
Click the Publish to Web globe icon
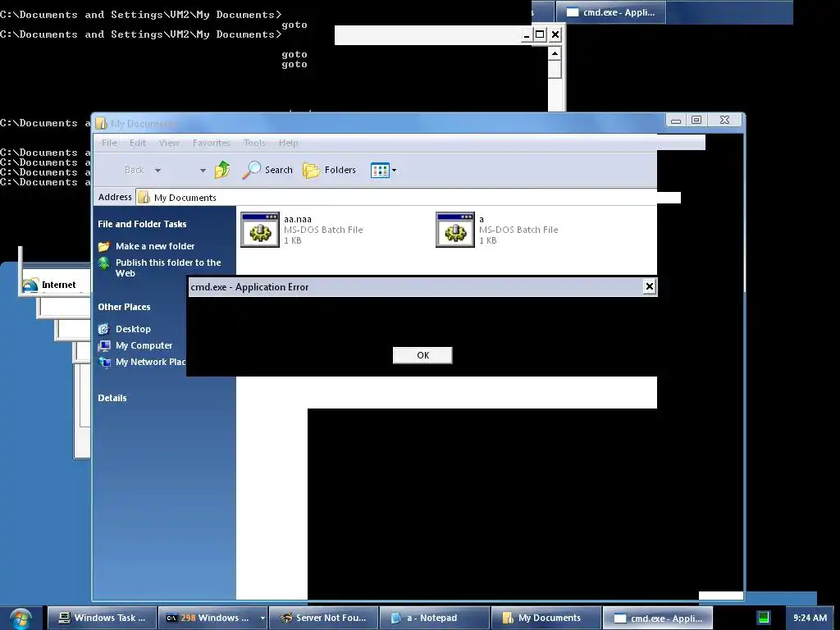coord(104,263)
